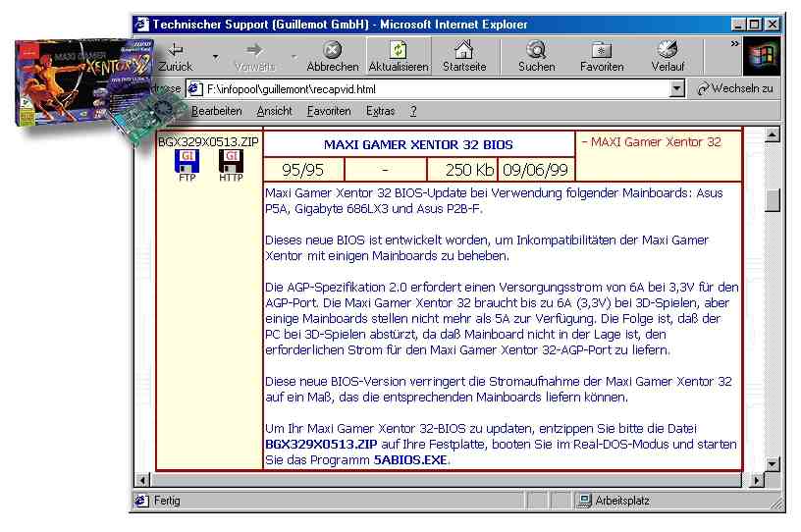Open the Suchen search panel
The width and height of the screenshot is (801, 532).
click(x=536, y=56)
